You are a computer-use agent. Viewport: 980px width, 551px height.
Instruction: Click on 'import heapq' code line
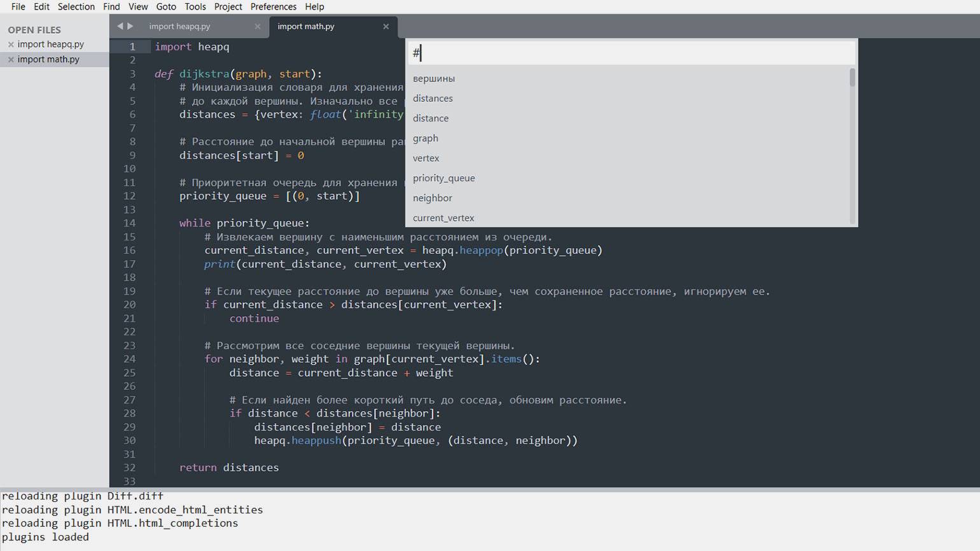coord(192,46)
